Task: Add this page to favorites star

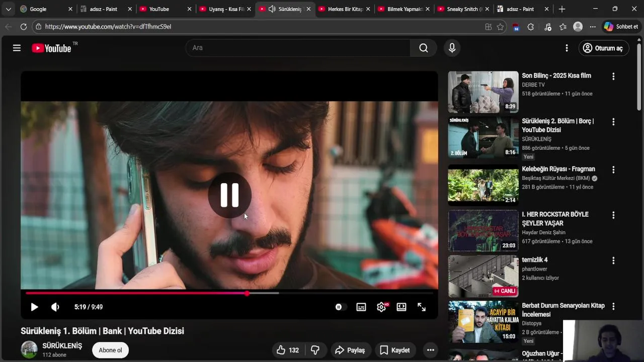Action: pyautogui.click(x=500, y=27)
